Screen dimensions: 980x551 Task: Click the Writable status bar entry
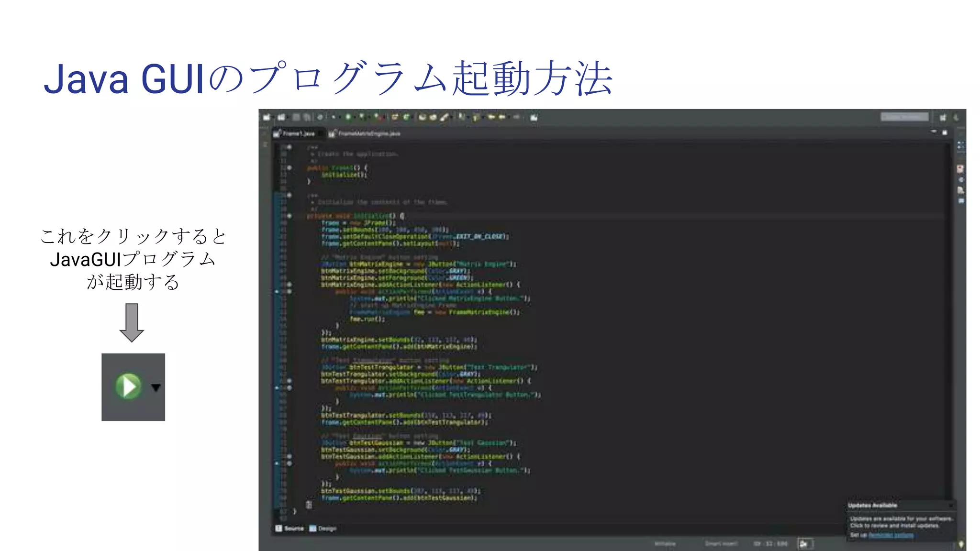tap(665, 544)
